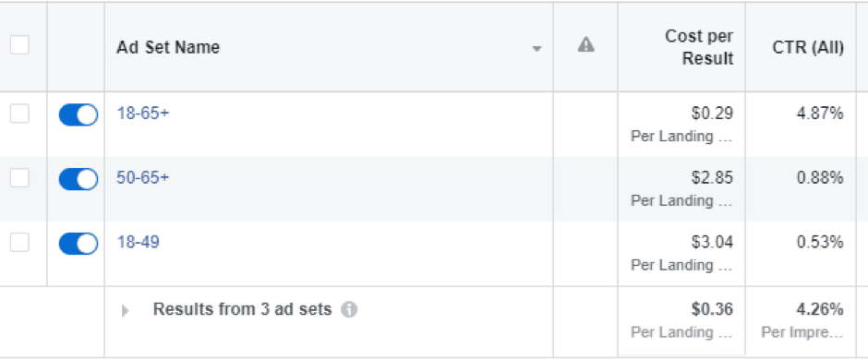Click the info icon beside Results from 3 ad sets
Viewport: 868px width, 360px height.
coord(349,309)
